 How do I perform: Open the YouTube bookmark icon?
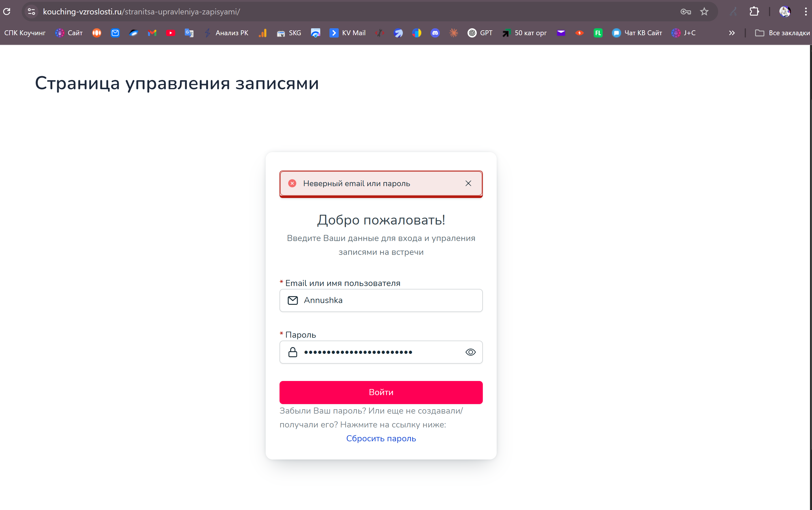click(171, 33)
